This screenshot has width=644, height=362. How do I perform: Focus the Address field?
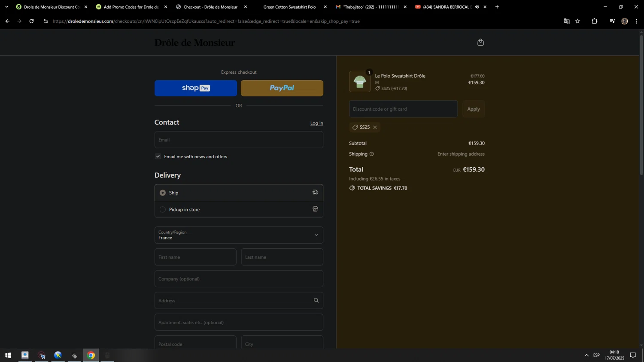click(x=239, y=301)
